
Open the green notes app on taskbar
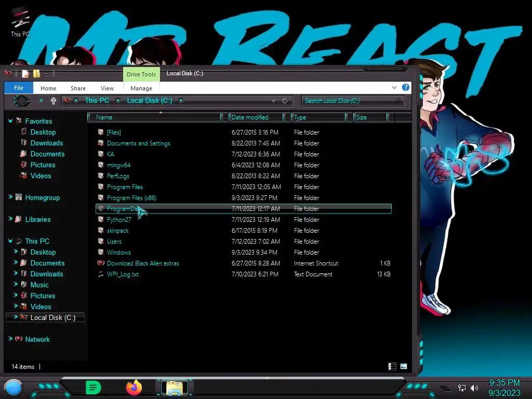[94, 388]
